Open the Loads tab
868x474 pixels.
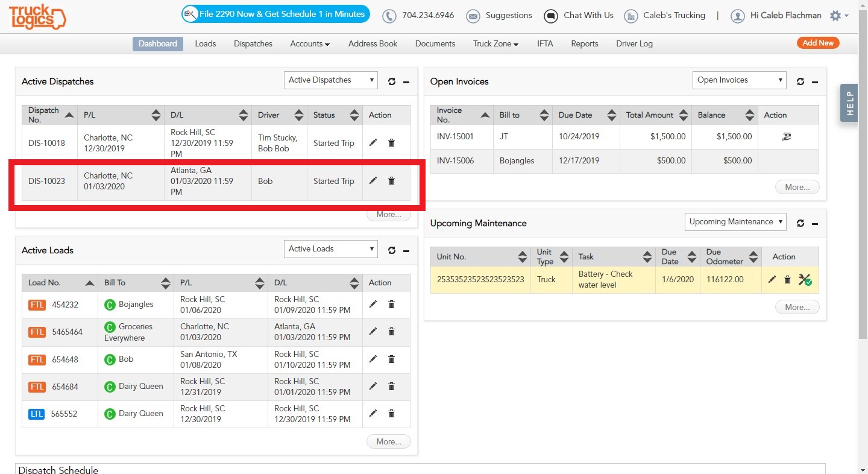tap(206, 43)
